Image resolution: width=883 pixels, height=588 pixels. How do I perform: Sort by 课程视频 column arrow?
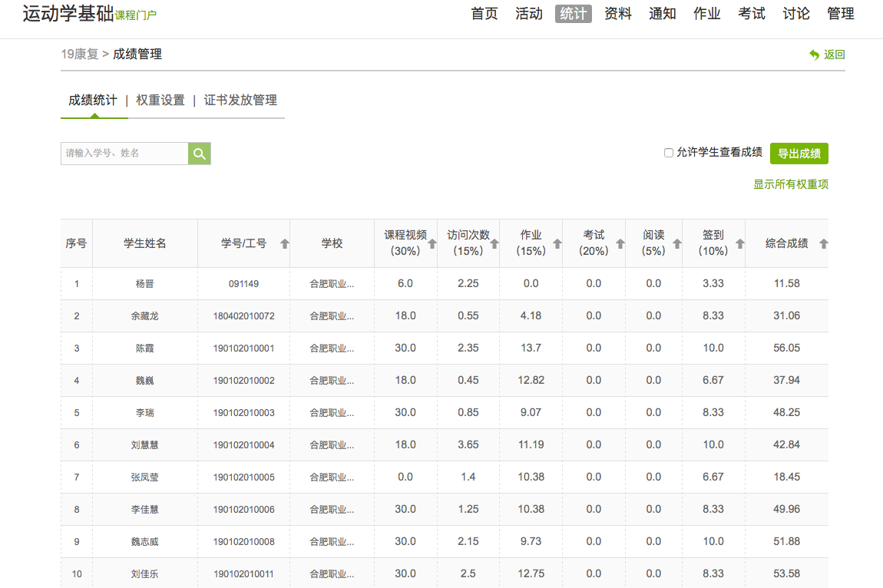[x=432, y=244]
